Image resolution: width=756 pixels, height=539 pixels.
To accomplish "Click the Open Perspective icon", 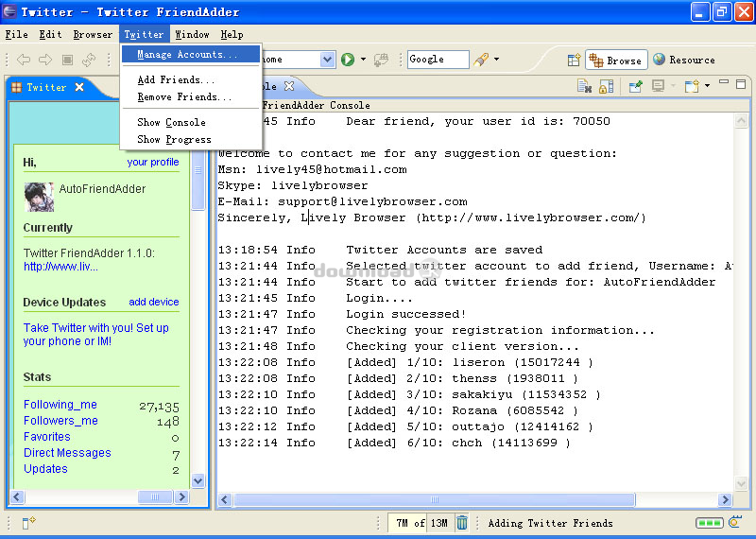I will pos(574,60).
